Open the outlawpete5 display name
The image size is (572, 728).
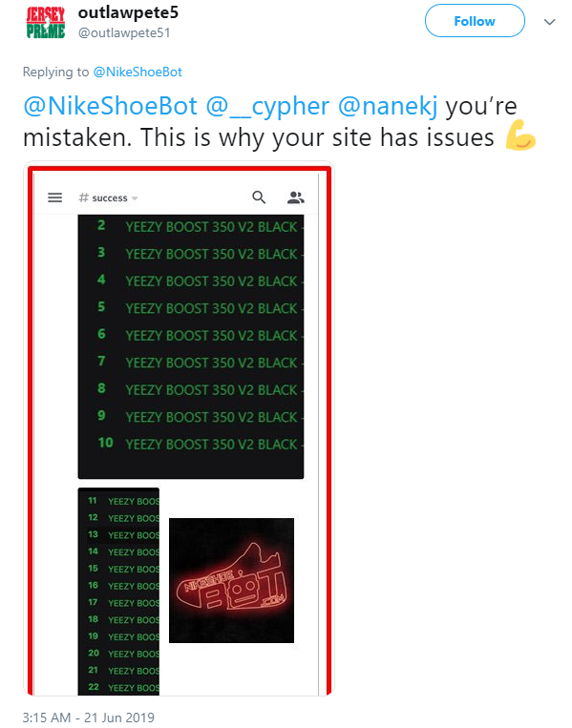128,13
